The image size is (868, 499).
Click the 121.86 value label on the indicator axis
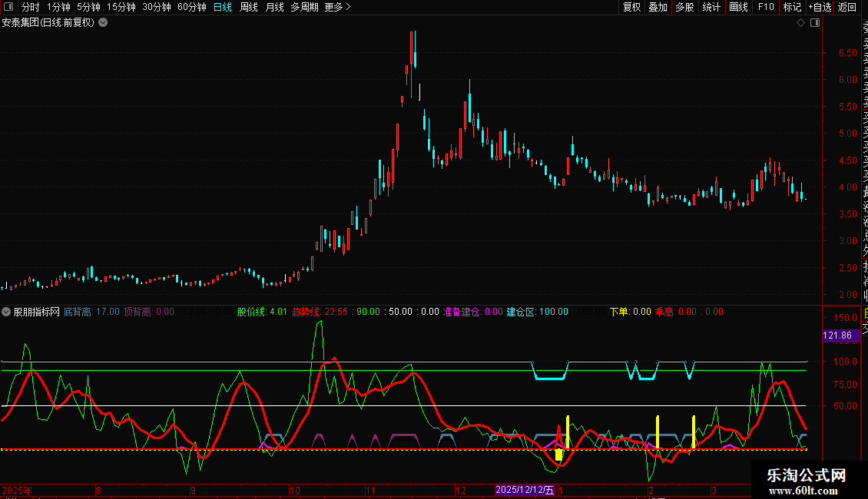[x=837, y=335]
